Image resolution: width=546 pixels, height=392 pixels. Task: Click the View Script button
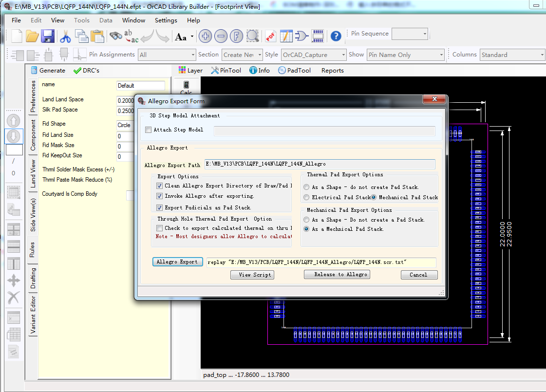[x=252, y=275]
